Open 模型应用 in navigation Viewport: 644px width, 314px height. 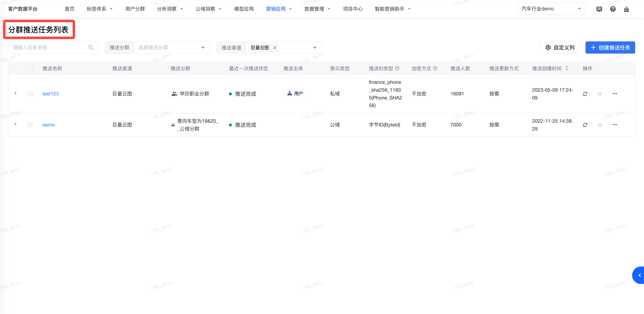244,9
